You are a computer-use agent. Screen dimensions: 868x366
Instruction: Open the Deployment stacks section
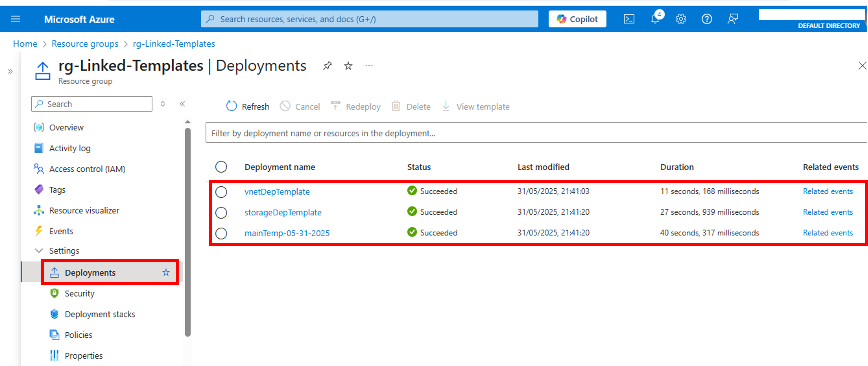pyautogui.click(x=100, y=314)
